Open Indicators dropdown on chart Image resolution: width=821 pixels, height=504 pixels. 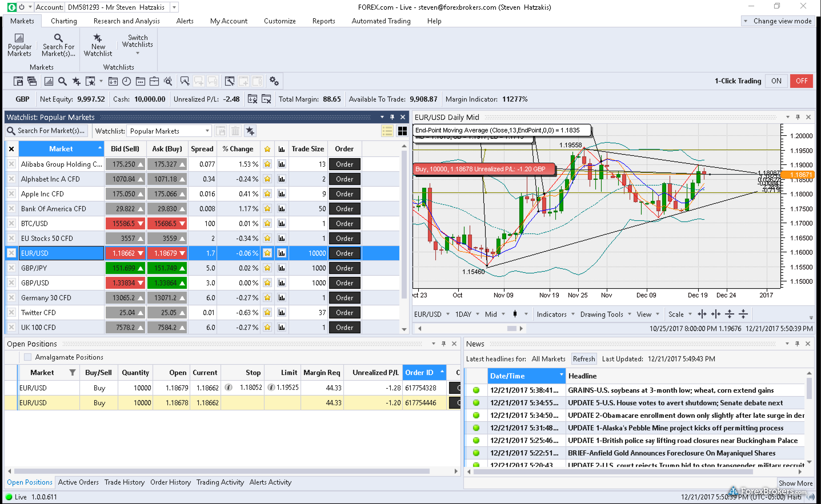point(555,315)
